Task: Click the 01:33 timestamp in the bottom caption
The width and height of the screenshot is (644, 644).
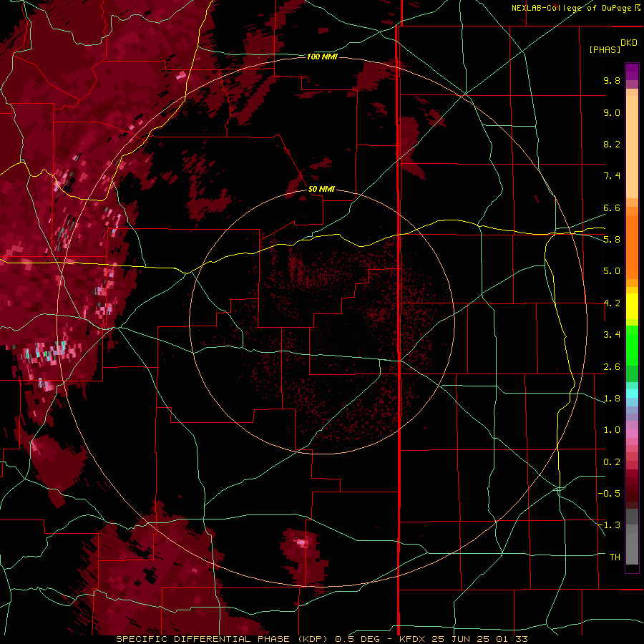Action: coord(512,639)
